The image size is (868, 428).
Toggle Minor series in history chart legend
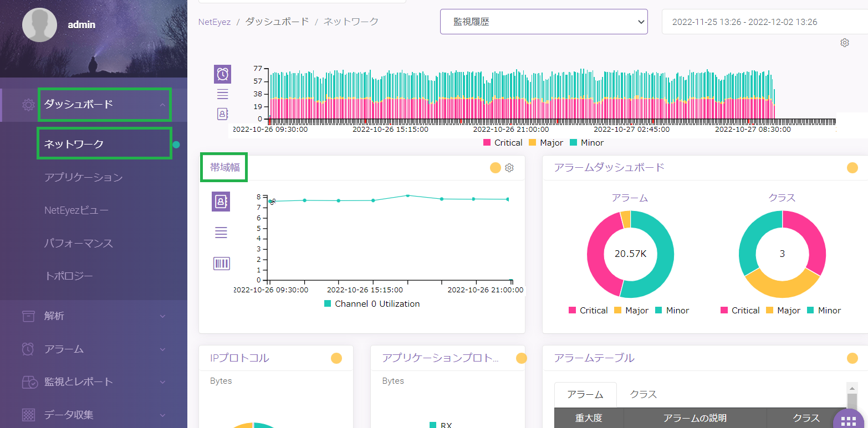click(586, 142)
